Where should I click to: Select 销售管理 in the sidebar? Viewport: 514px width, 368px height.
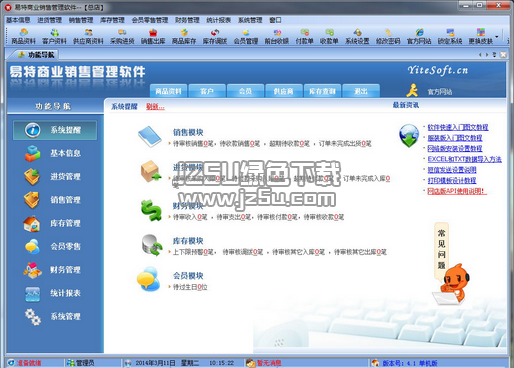(65, 200)
